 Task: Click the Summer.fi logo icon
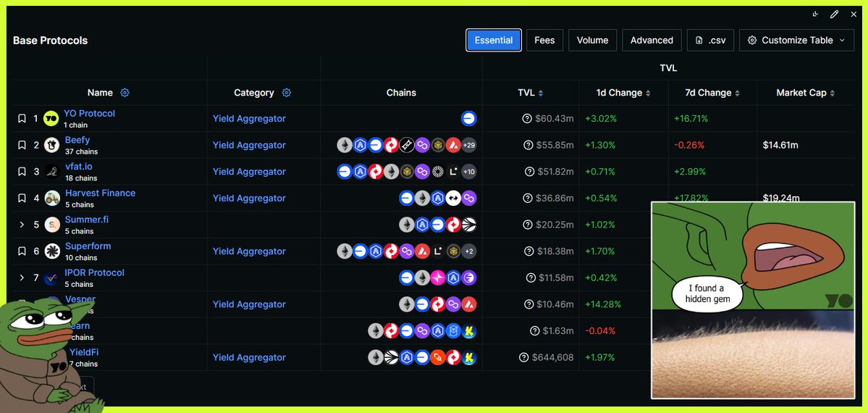(52, 225)
